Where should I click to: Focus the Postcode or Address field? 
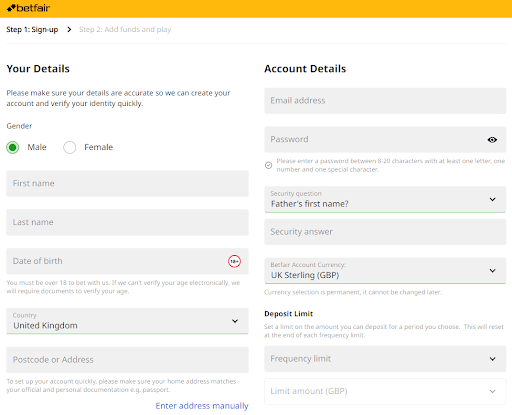pyautogui.click(x=127, y=360)
